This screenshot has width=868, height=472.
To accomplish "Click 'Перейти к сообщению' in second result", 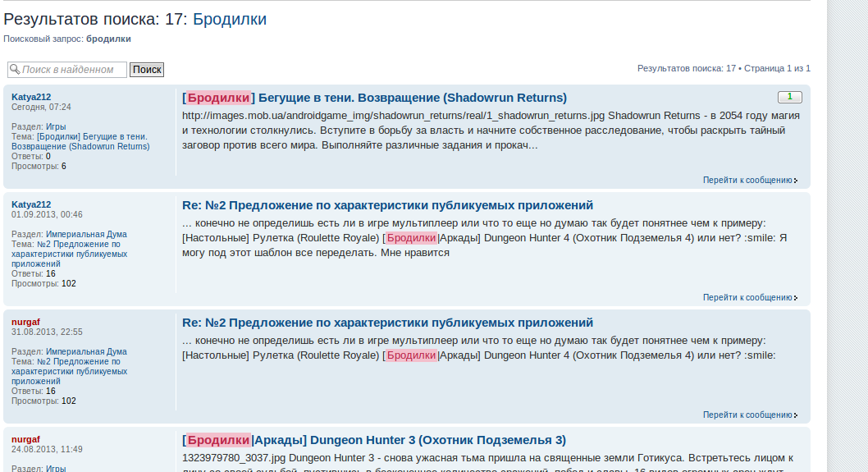I will (747, 298).
